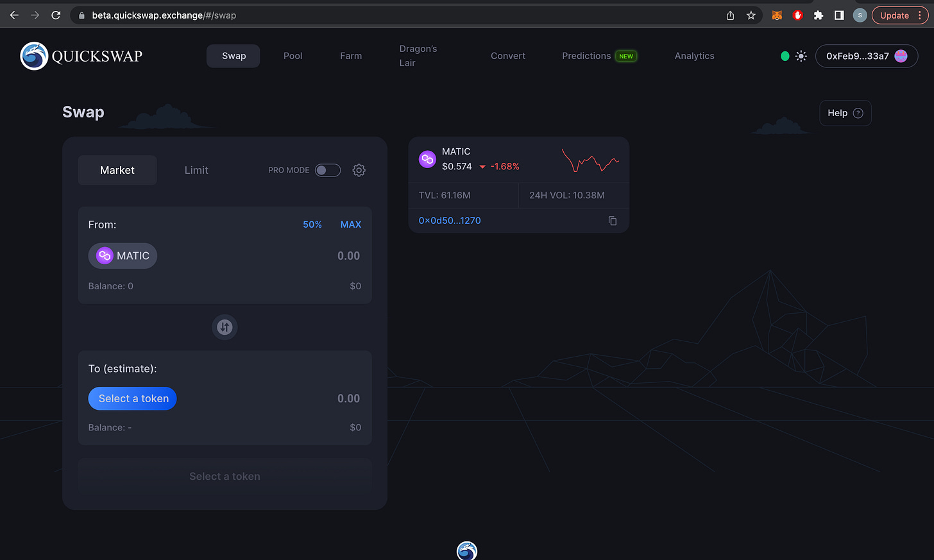Click the disabled Select a token submit button
Viewport: 934px width, 560px height.
pos(225,476)
